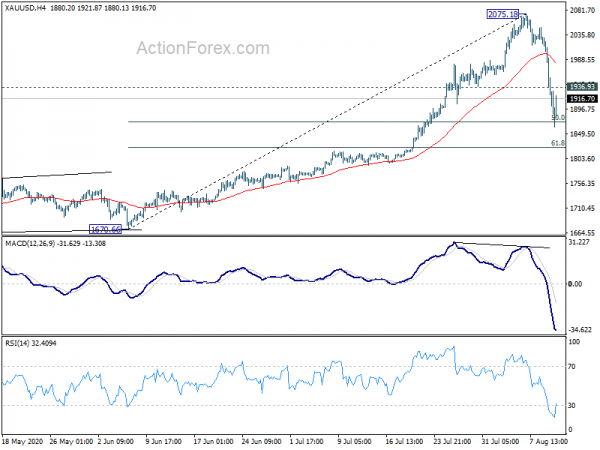Click the current price tag 1916.70
The height and width of the screenshot is (450, 600).
point(582,99)
